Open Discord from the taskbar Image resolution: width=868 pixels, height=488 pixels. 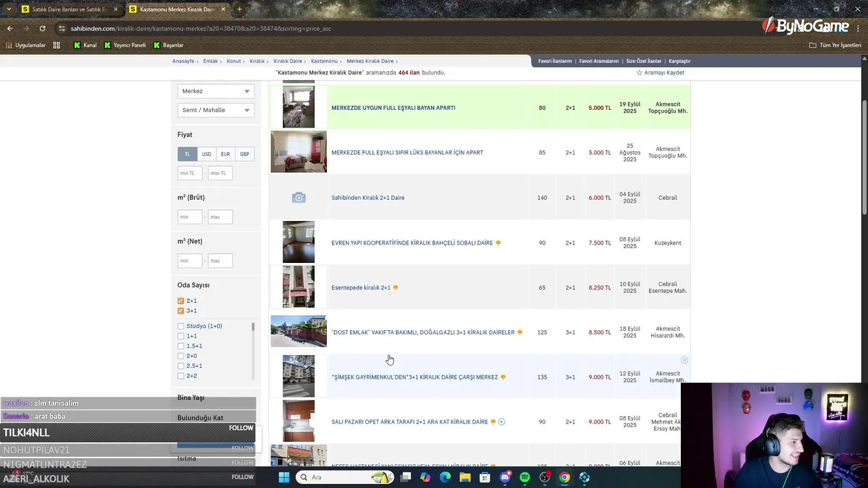(505, 477)
